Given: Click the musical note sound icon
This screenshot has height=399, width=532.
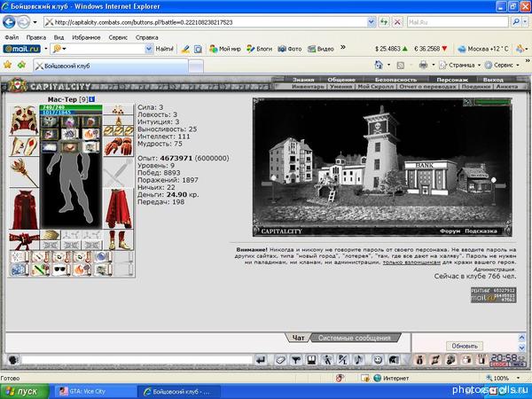Looking at the screenshot, I should tap(358, 360).
